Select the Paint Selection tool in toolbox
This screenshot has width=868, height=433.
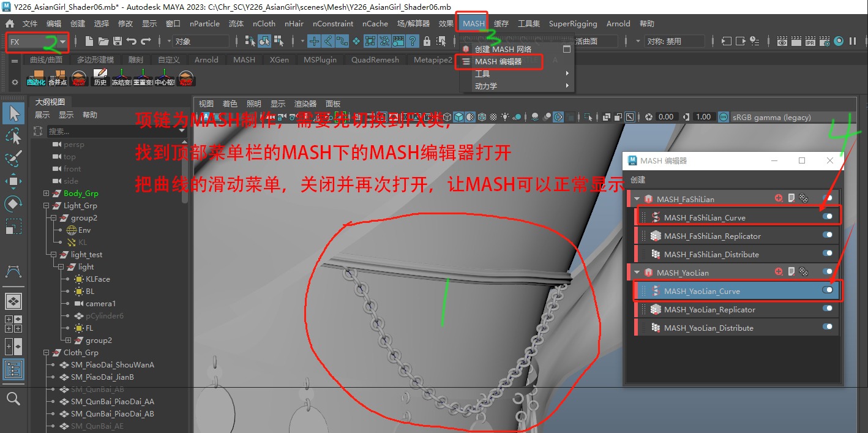(x=13, y=158)
